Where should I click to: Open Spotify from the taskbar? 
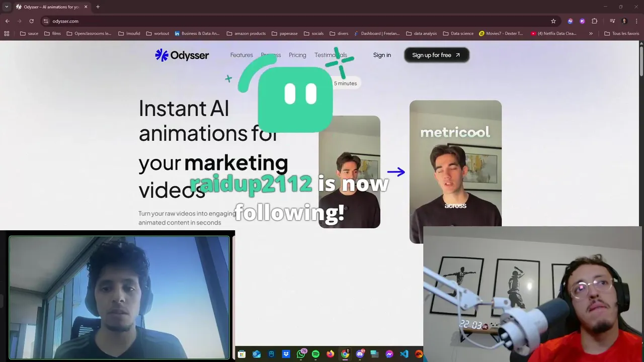point(315,354)
